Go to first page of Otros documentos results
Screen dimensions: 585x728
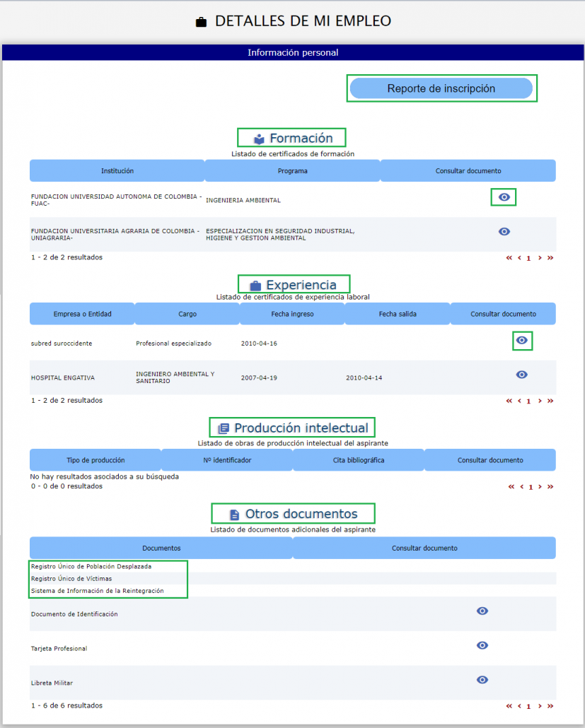pos(509,705)
